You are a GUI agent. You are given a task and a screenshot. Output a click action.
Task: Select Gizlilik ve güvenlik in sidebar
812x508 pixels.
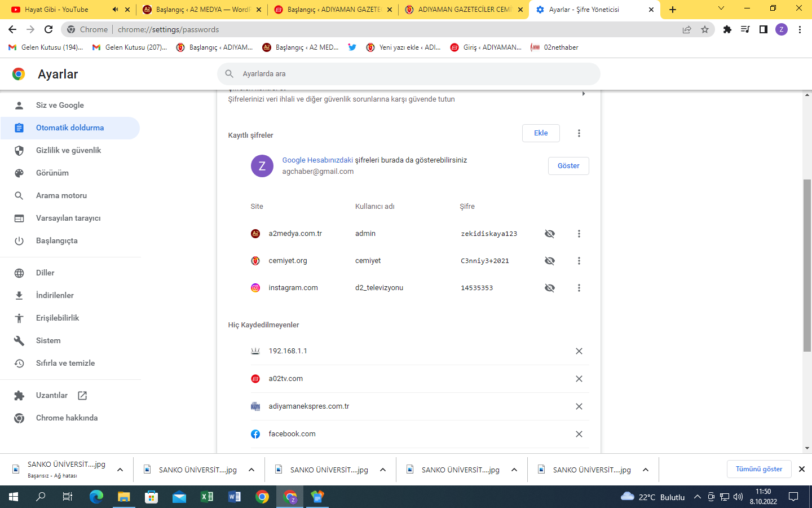[x=68, y=150]
